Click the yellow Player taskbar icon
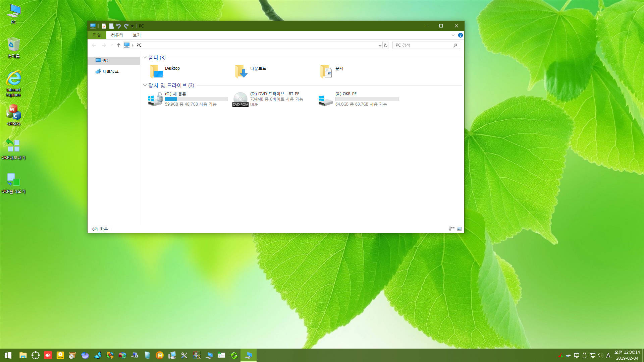The image size is (644, 362). click(60, 355)
